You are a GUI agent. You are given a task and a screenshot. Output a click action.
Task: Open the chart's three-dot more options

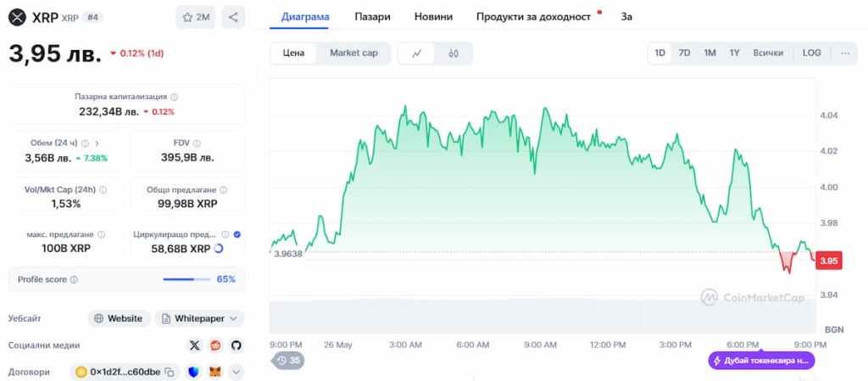coord(844,53)
